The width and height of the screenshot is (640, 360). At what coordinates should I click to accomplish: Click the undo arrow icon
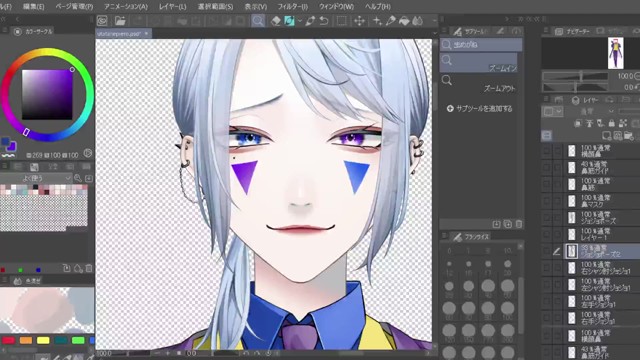click(324, 21)
